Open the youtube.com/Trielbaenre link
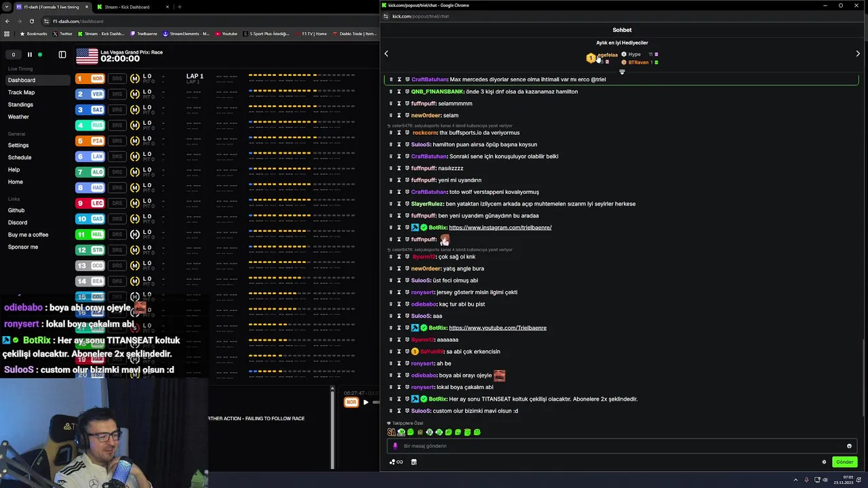 (x=498, y=328)
